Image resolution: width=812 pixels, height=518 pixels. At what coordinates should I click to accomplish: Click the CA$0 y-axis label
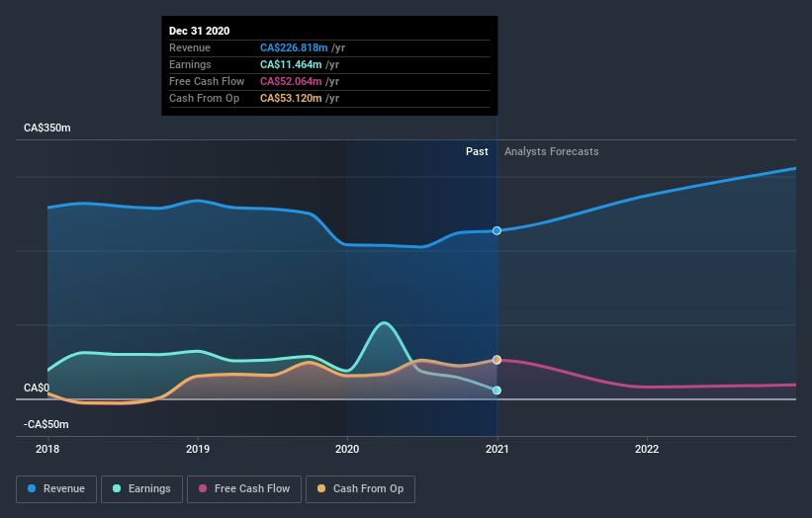coord(37,388)
